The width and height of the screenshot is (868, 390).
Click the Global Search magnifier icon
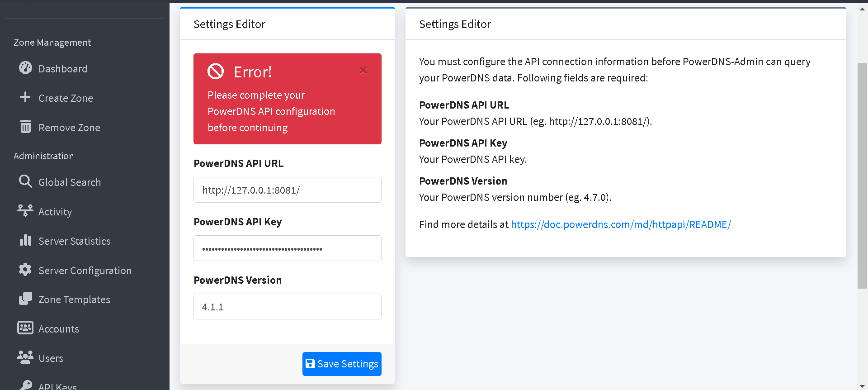(25, 181)
